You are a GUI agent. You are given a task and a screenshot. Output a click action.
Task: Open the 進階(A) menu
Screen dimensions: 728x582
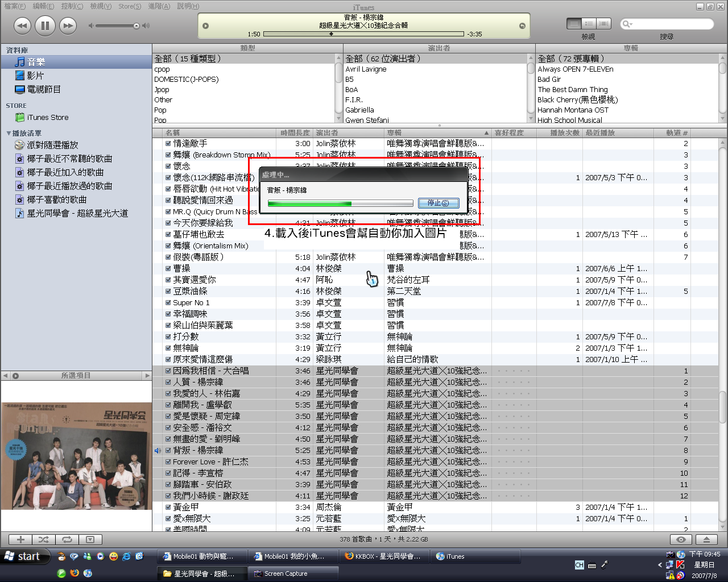pos(159,6)
